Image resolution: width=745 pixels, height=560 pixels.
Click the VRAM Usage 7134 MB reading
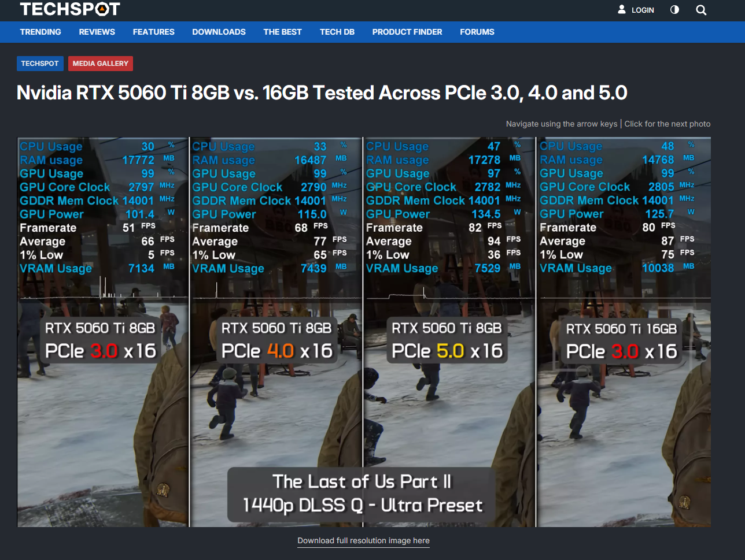click(97, 268)
